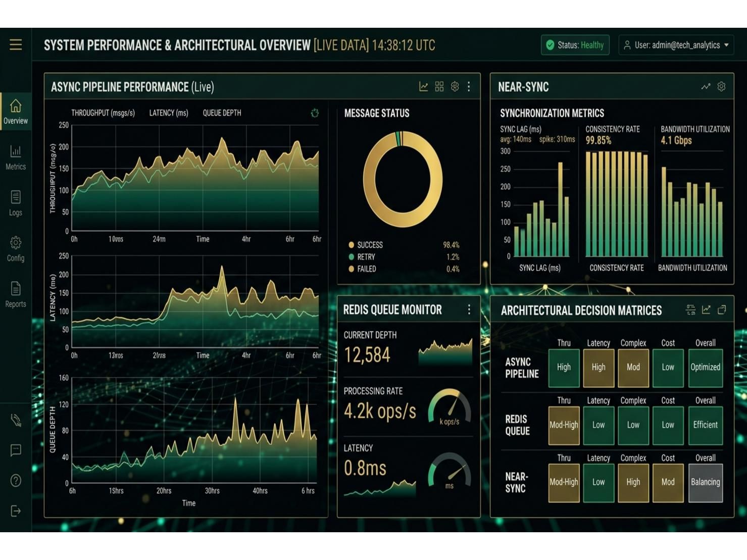Open Near-Sync panel settings gear
747x560 pixels.
pyautogui.click(x=721, y=87)
